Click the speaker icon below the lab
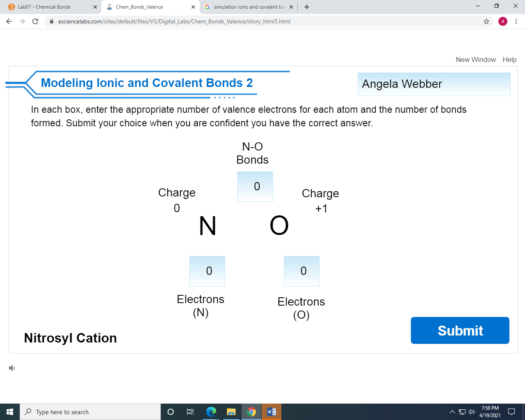This screenshot has height=420, width=525. click(x=12, y=368)
